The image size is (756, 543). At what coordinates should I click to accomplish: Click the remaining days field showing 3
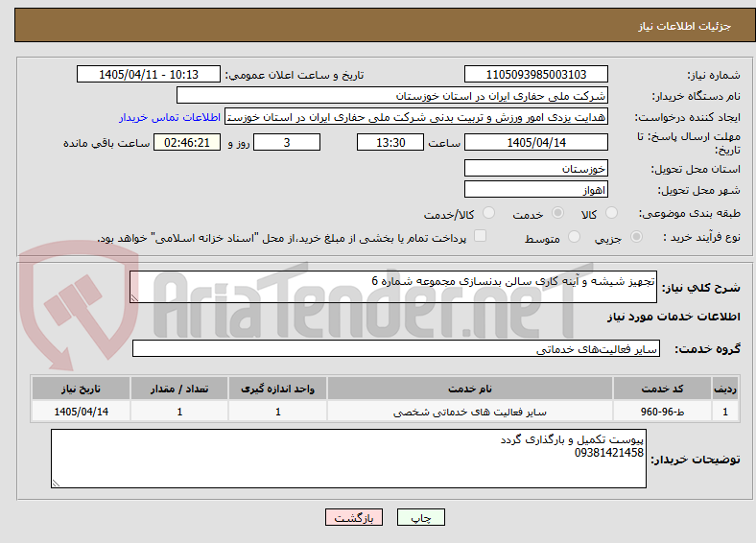287,142
